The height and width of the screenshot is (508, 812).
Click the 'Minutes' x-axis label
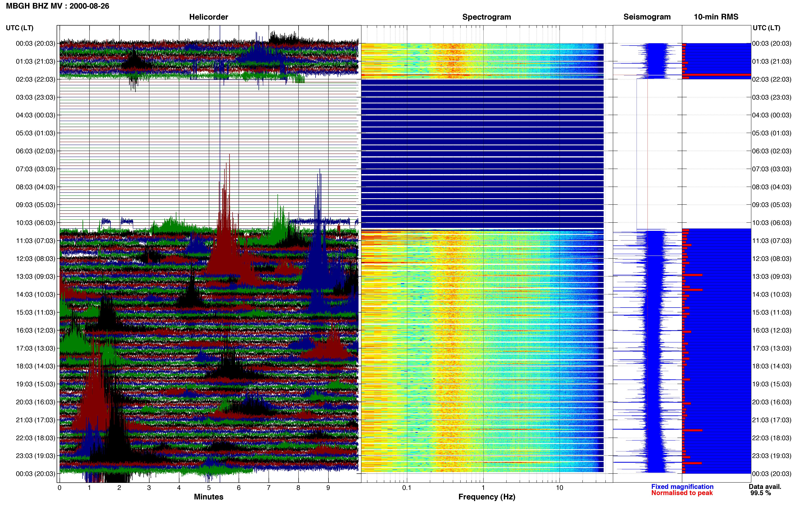(x=209, y=497)
